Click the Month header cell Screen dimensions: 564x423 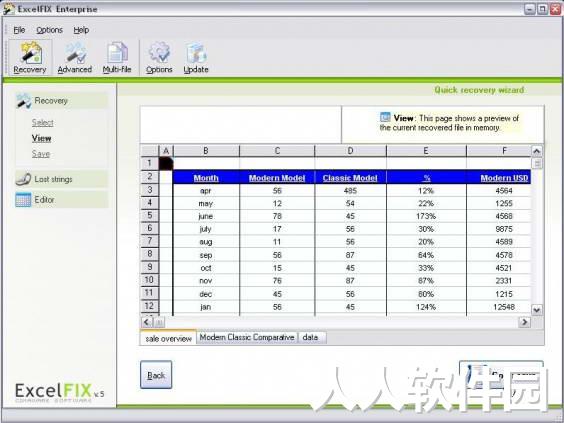point(206,178)
